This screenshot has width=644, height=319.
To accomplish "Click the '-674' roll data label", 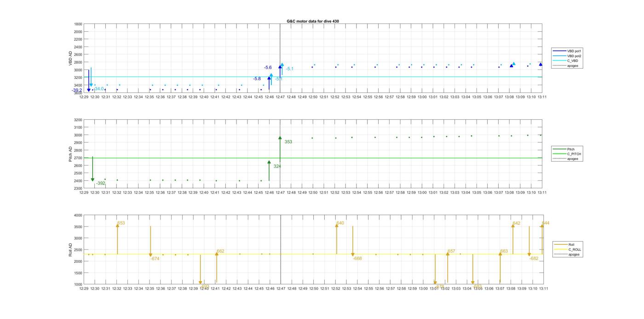I will click(x=155, y=259).
